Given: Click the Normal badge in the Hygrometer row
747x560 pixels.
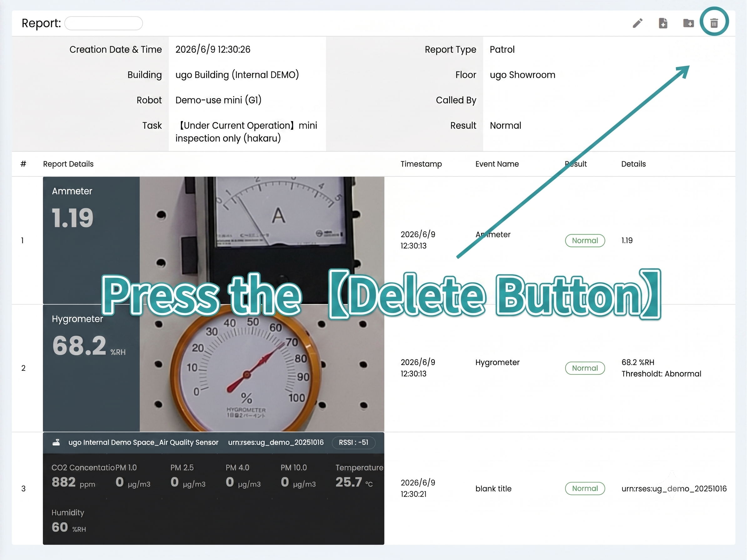Looking at the screenshot, I should [585, 368].
